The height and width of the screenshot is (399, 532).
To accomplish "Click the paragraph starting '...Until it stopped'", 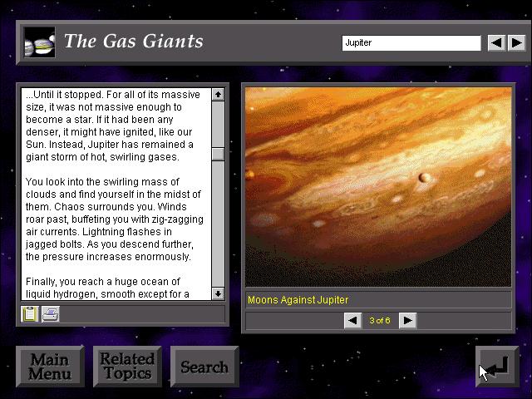I will pos(113,126).
